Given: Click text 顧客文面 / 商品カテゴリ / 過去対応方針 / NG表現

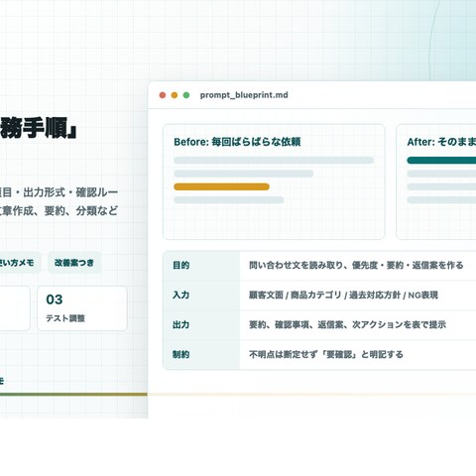Looking at the screenshot, I should pos(343,295).
